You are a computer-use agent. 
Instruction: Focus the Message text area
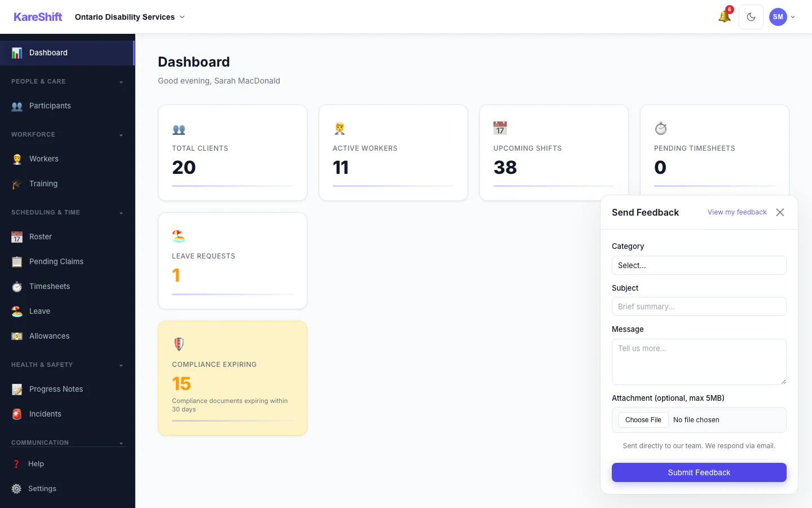699,362
